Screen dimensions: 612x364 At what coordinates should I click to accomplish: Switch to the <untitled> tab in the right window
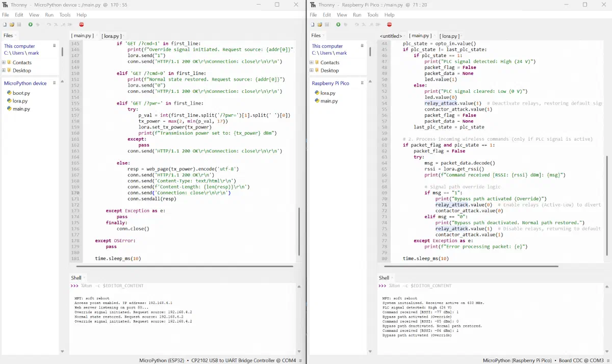(x=391, y=36)
